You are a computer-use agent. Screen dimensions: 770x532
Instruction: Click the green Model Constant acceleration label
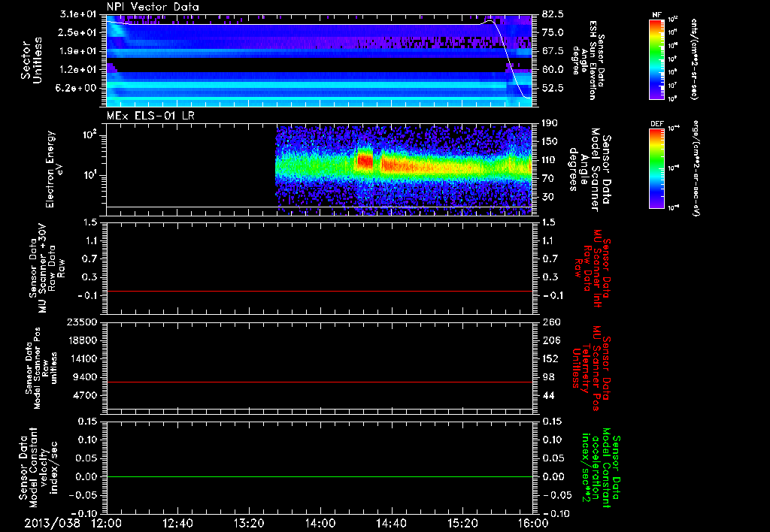tap(601, 468)
